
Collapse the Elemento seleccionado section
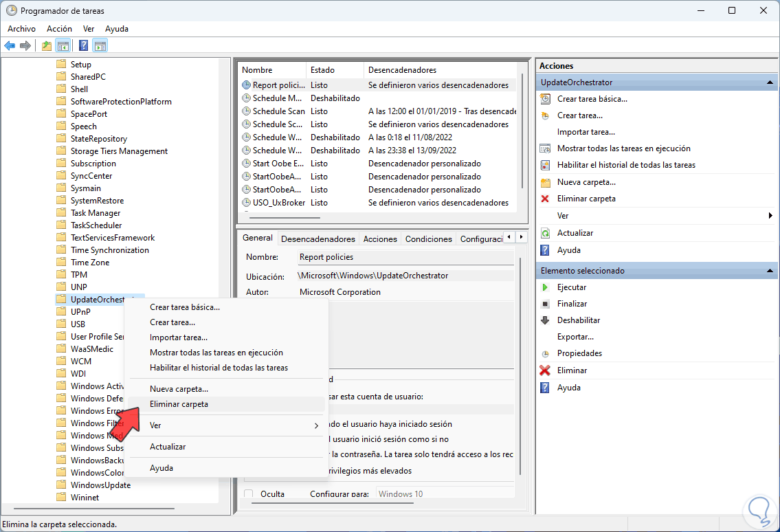(x=770, y=271)
